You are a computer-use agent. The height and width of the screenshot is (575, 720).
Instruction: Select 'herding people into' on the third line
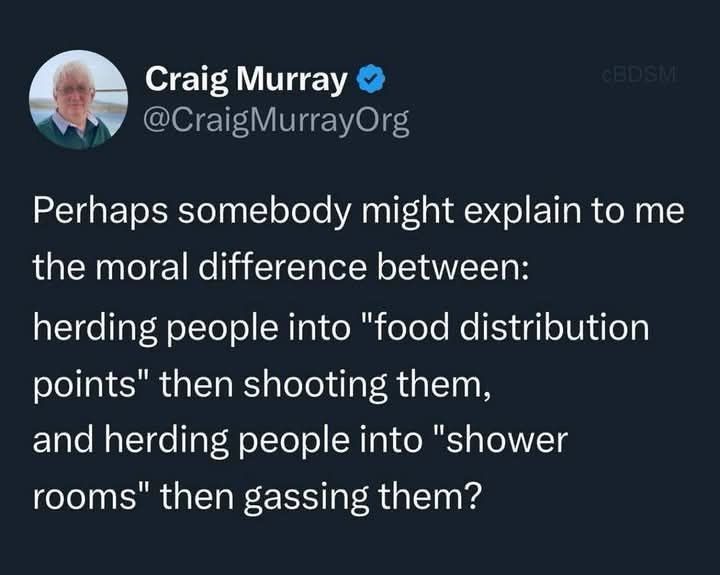coord(191,329)
